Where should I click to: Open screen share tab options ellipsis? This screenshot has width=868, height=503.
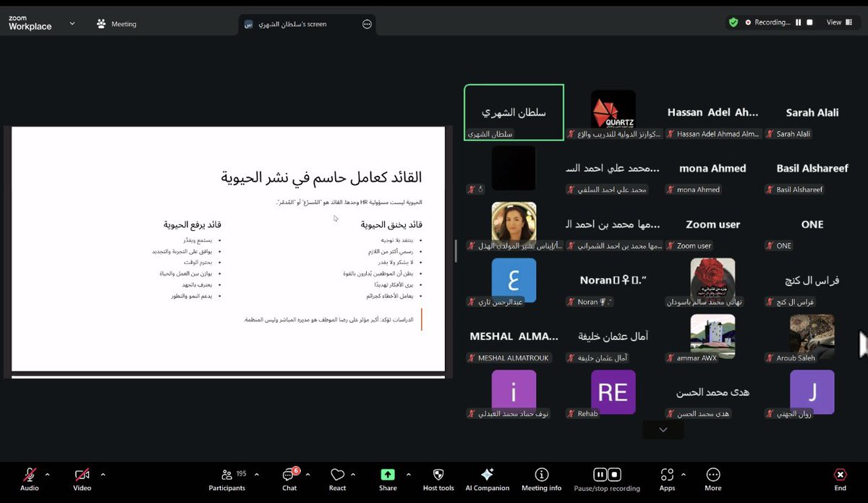tap(367, 24)
